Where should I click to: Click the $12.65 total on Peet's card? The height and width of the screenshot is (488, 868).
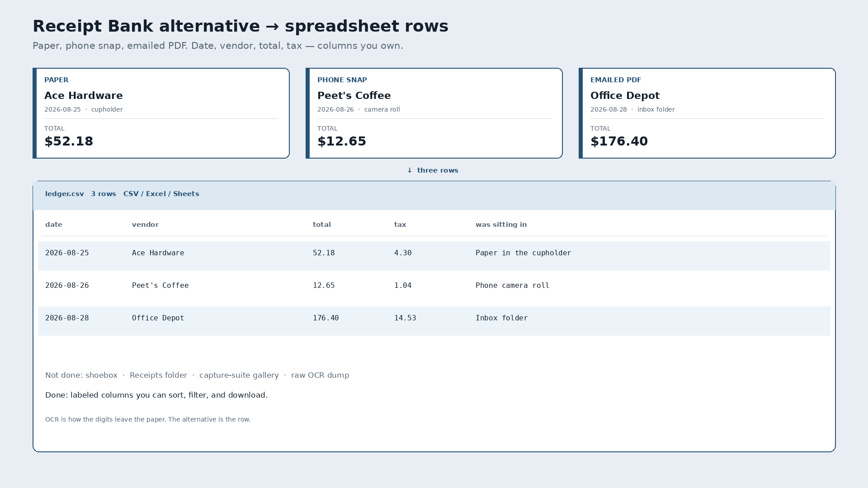[x=342, y=141]
